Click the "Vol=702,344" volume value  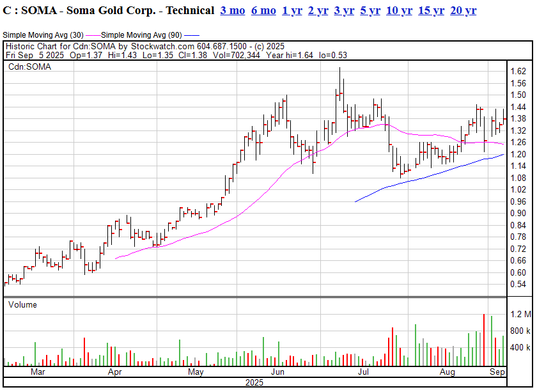click(237, 55)
